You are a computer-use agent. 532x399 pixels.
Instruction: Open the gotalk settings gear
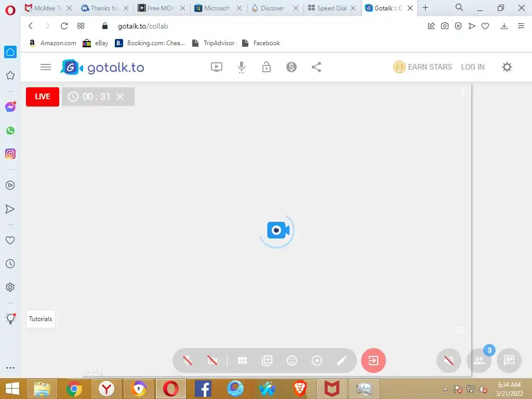pos(507,67)
